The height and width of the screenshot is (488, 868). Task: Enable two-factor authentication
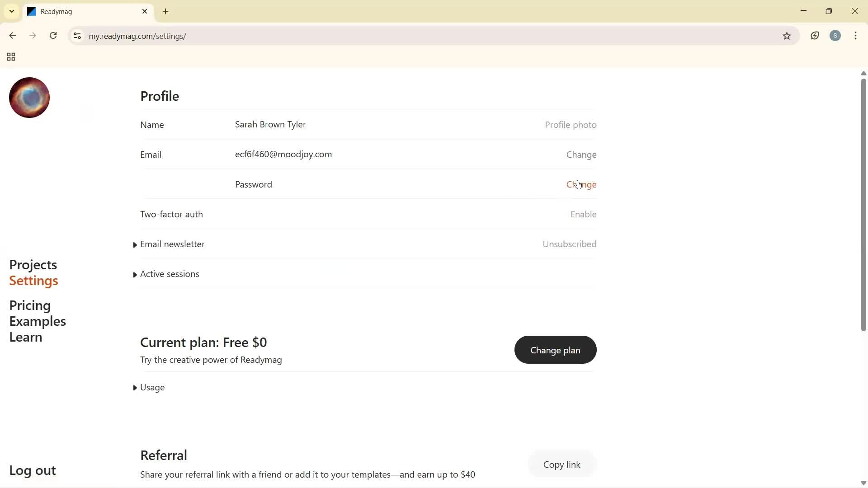(583, 214)
